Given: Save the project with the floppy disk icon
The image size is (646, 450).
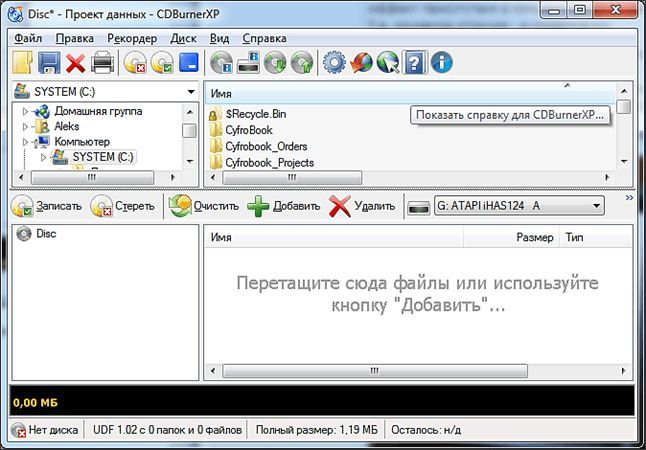Looking at the screenshot, I should coord(49,63).
